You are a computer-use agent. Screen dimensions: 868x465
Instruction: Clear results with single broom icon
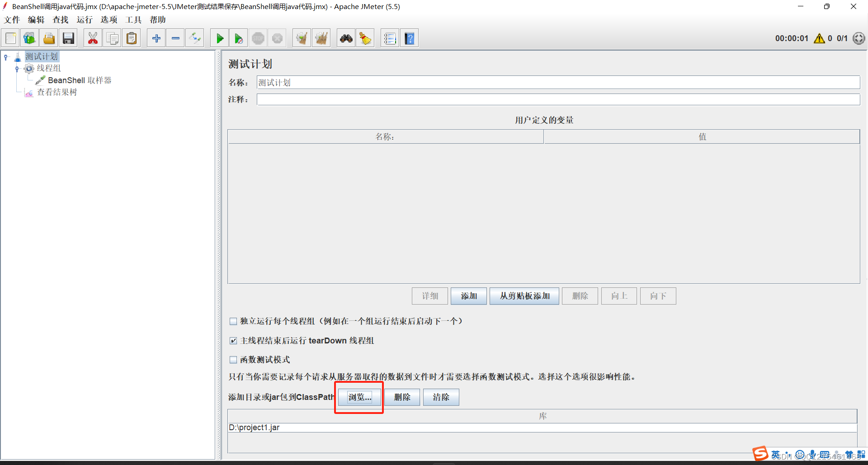pyautogui.click(x=302, y=38)
